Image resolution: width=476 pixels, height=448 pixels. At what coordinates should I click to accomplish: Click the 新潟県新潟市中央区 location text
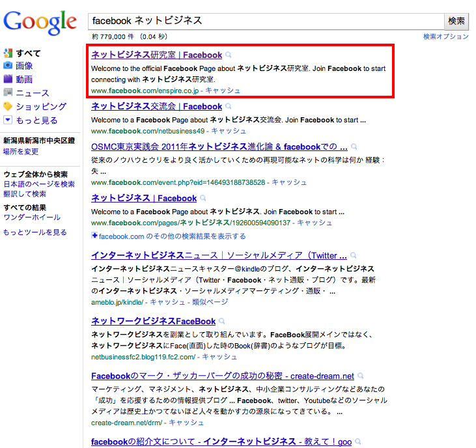[39, 141]
